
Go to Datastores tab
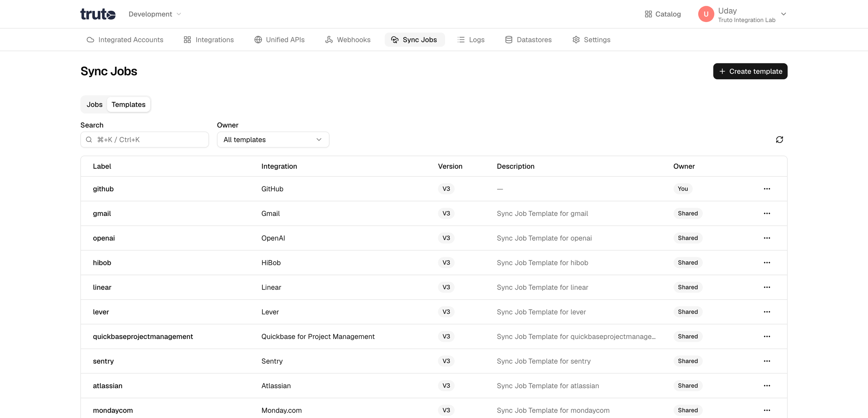[528, 40]
